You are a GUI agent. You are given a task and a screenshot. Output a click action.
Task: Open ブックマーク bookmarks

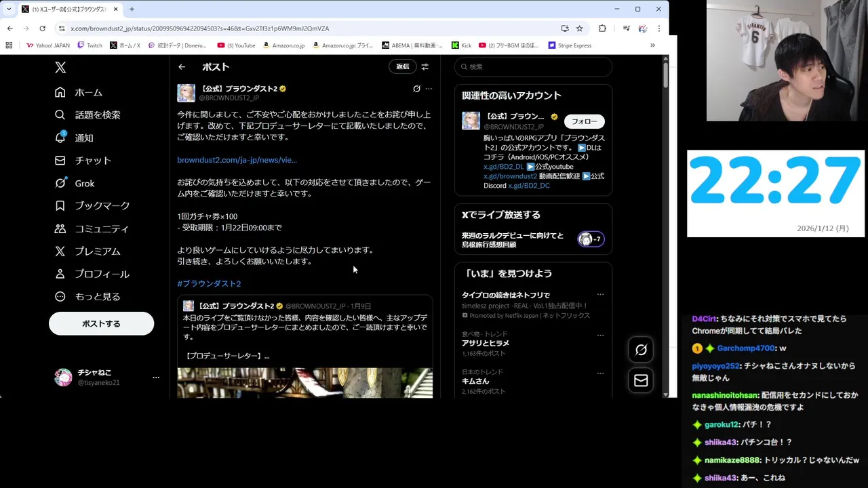92,205
